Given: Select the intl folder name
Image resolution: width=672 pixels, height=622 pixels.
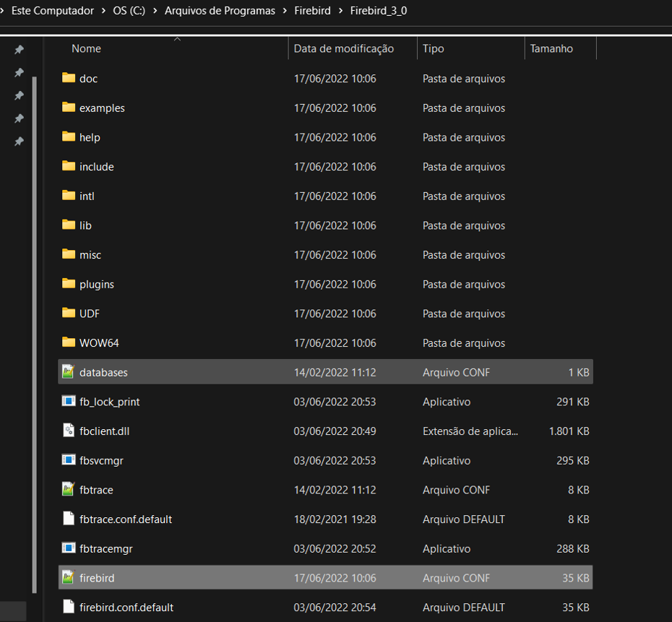Looking at the screenshot, I should coord(87,196).
